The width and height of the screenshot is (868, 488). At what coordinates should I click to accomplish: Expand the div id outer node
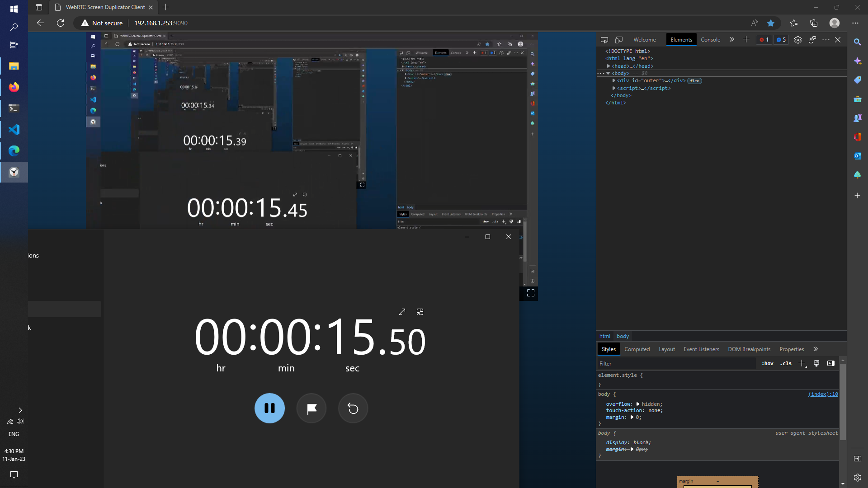[x=614, y=81]
